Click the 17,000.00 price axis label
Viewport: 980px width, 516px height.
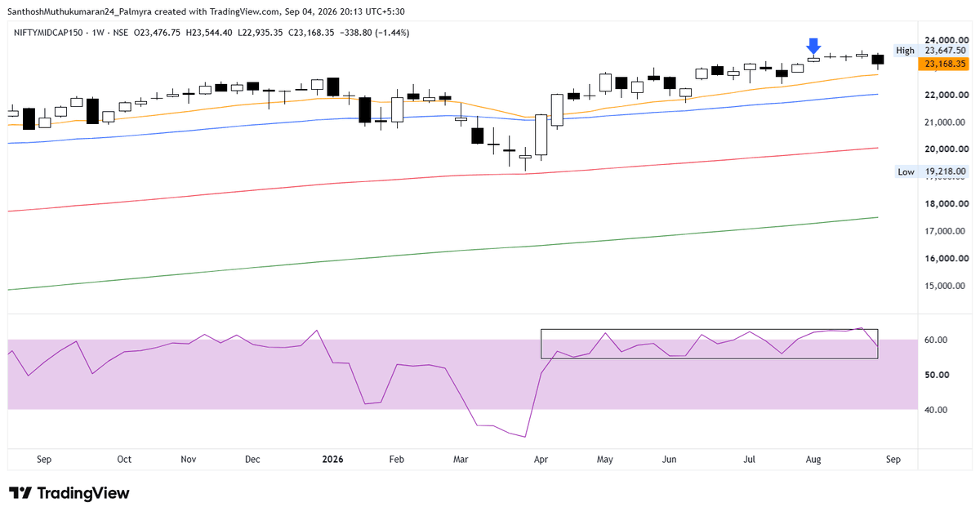(x=946, y=231)
